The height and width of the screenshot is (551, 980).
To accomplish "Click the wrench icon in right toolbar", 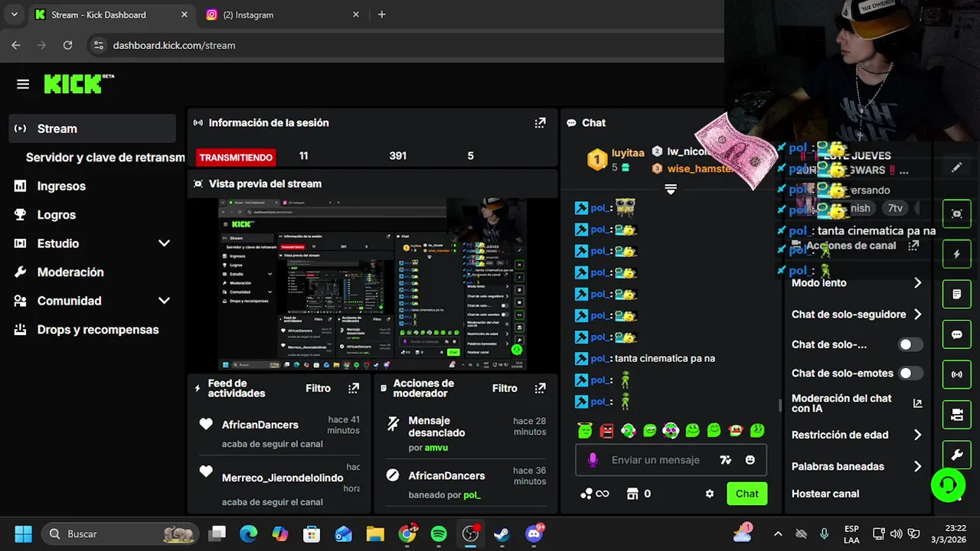I will 957,455.
